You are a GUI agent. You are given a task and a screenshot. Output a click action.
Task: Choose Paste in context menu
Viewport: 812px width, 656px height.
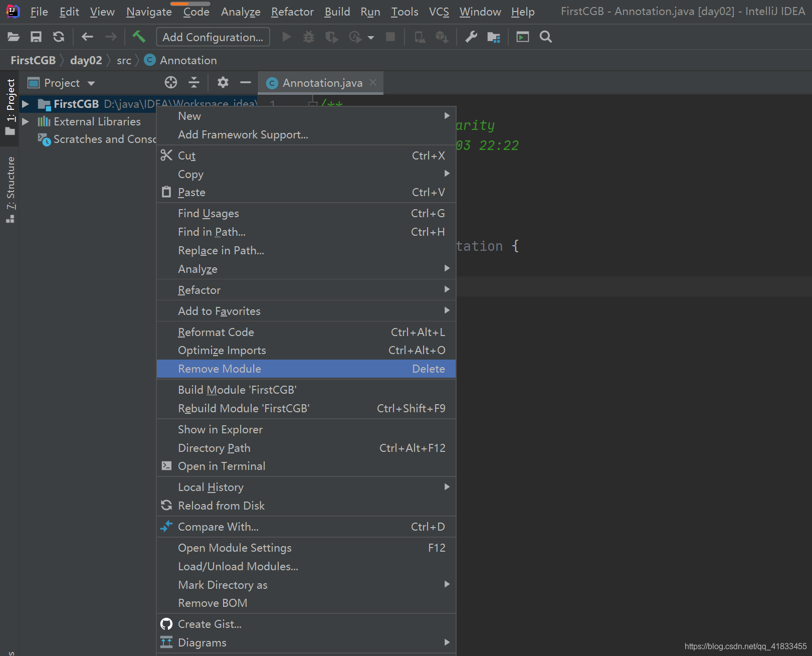coord(306,192)
